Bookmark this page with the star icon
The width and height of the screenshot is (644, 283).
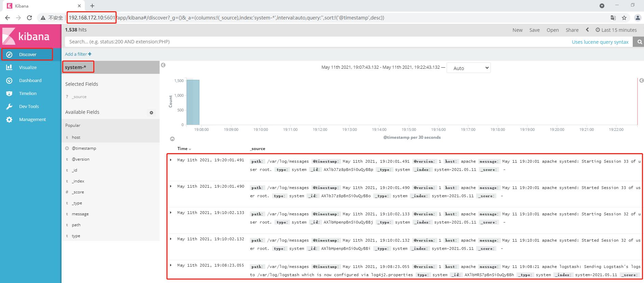coord(624,18)
